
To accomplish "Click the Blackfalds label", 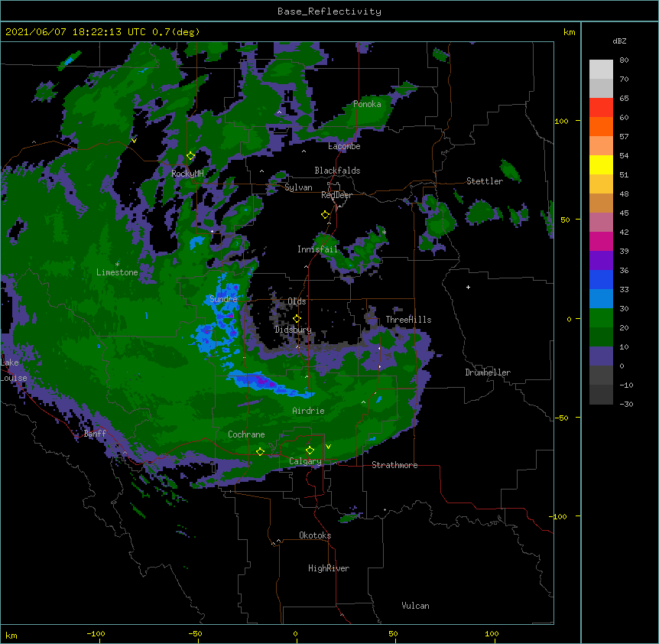I will click(337, 171).
